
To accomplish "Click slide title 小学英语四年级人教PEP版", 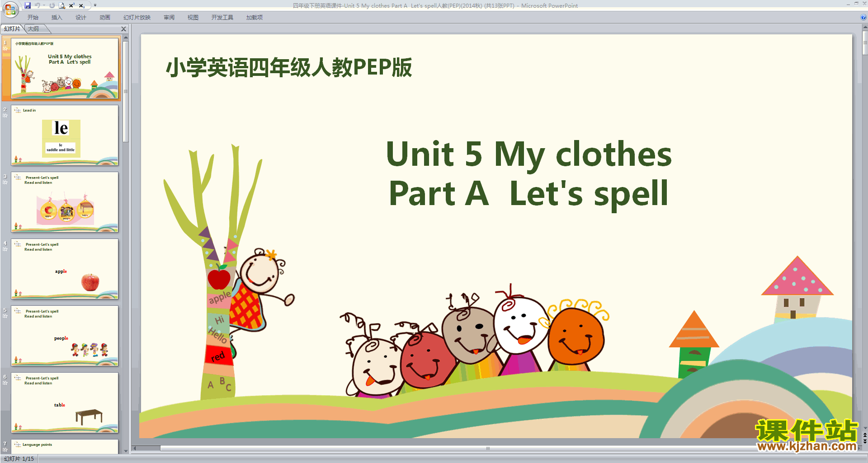I will pyautogui.click(x=289, y=68).
